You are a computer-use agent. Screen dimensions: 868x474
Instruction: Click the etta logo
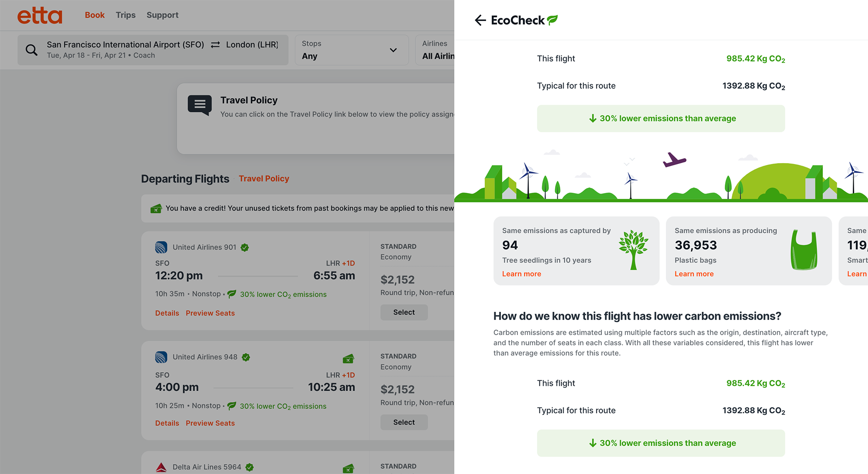[40, 16]
